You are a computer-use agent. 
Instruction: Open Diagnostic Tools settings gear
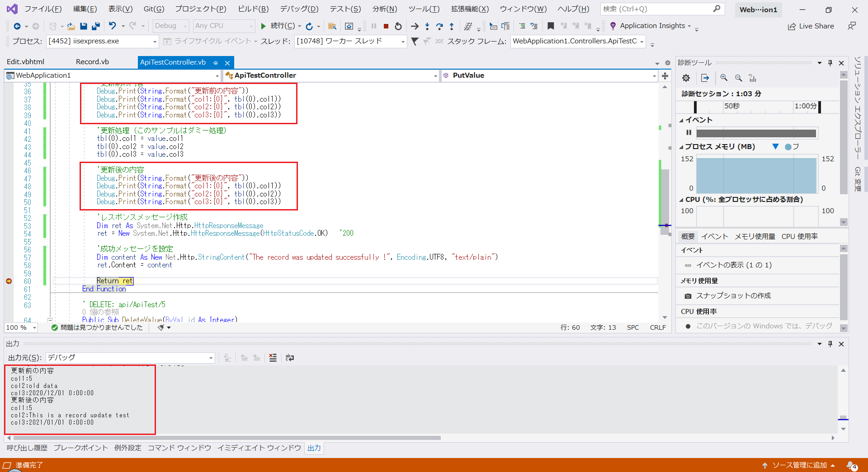[x=685, y=78]
